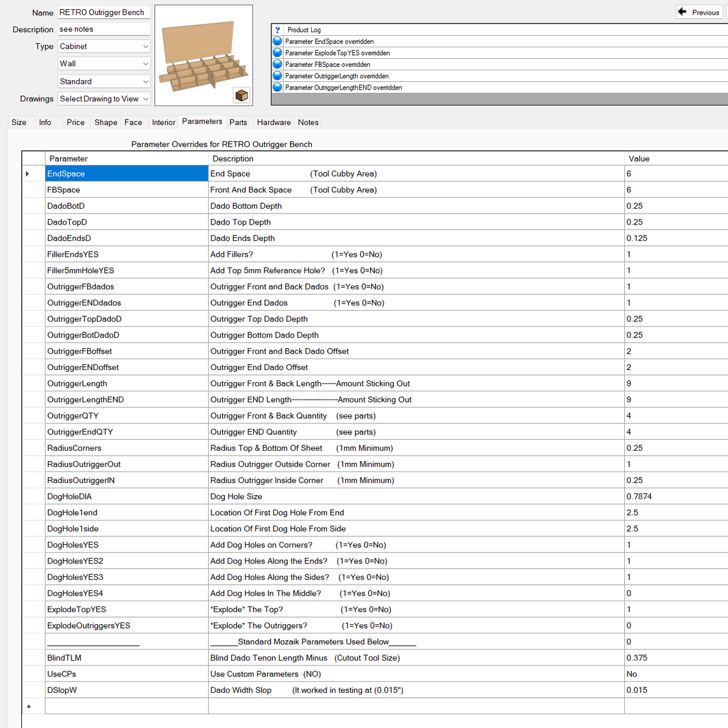Screen dimensions: 728x728
Task: Click the row selector arrow beside EndSpace
Action: coord(27,174)
